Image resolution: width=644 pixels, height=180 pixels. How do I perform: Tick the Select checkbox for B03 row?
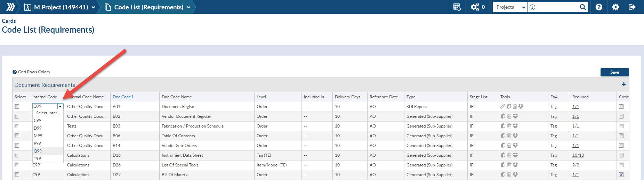pos(17,126)
